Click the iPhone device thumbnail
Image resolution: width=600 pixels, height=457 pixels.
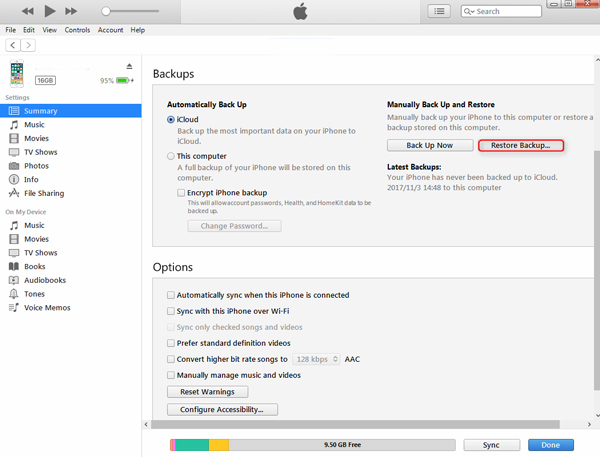(x=17, y=73)
